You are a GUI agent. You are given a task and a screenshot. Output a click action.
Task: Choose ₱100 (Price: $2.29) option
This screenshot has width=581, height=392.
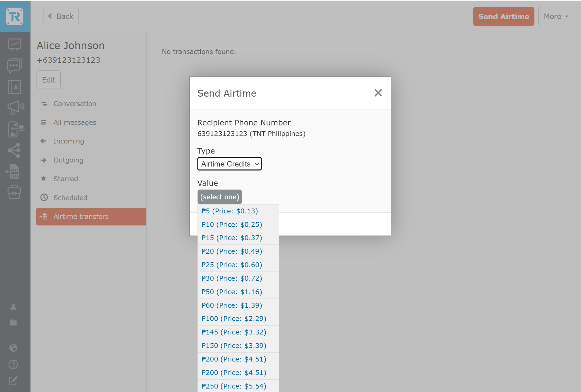coord(238,319)
